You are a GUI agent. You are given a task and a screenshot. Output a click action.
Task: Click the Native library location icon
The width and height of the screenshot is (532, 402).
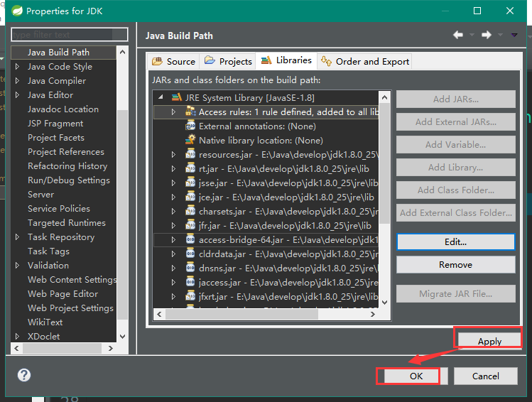(190, 140)
